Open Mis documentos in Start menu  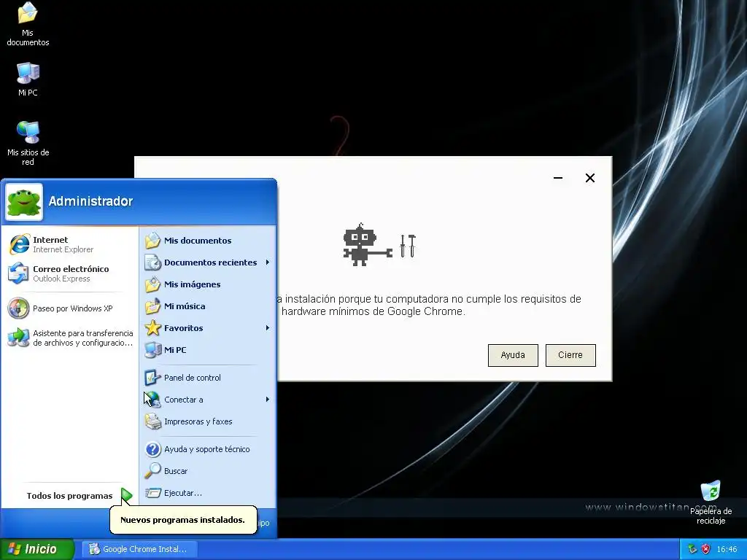tap(208, 241)
